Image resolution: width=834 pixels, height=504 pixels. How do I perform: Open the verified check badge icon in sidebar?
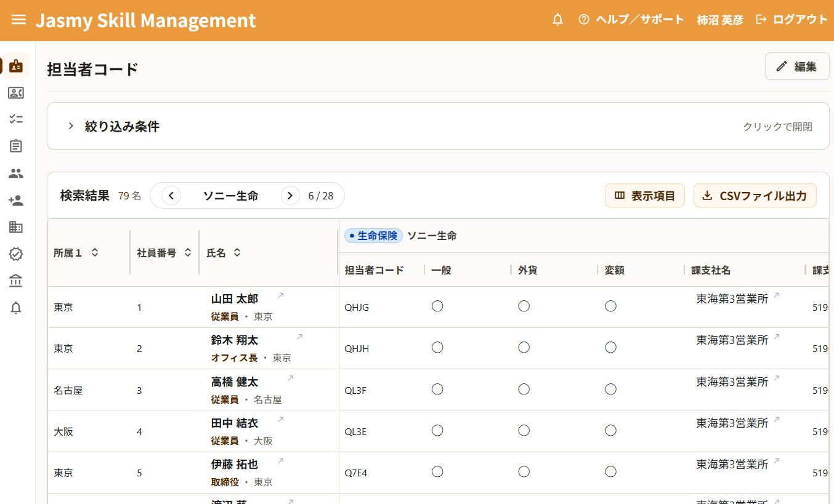coord(16,254)
